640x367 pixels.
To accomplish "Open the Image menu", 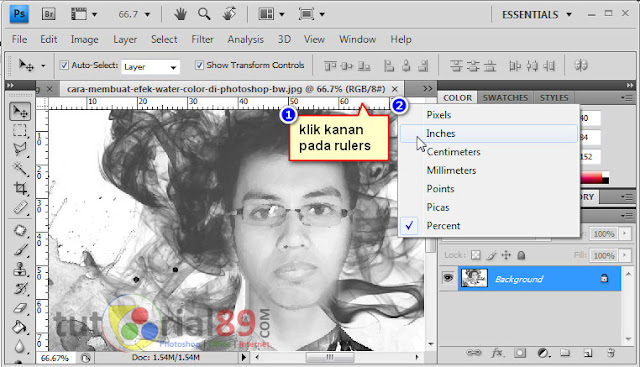I will (x=84, y=40).
